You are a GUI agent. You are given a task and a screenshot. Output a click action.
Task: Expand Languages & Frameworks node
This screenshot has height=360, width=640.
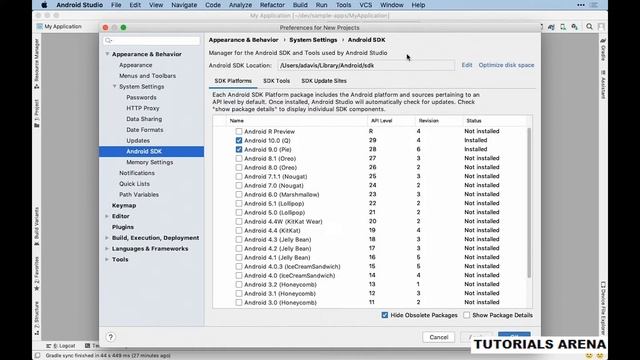(x=107, y=249)
